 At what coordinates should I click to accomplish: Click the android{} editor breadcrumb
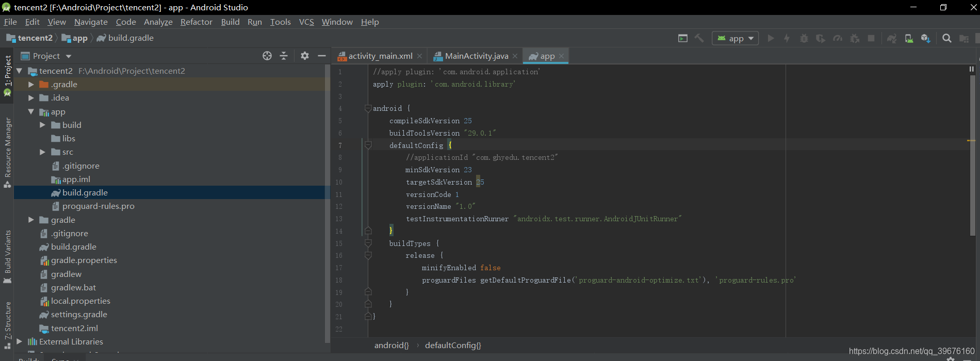(x=391, y=346)
